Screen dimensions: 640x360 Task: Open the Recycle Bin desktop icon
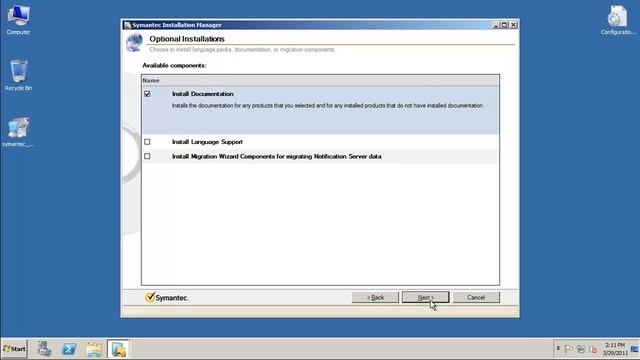coord(18,76)
